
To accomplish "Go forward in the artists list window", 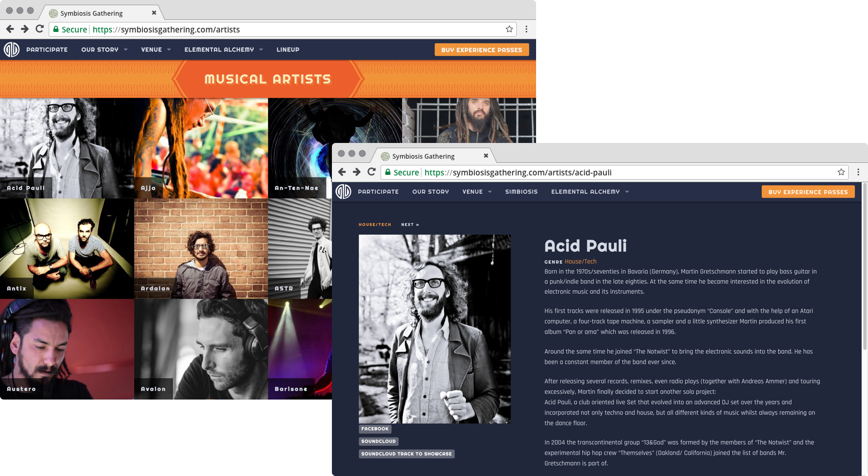I will [x=25, y=29].
